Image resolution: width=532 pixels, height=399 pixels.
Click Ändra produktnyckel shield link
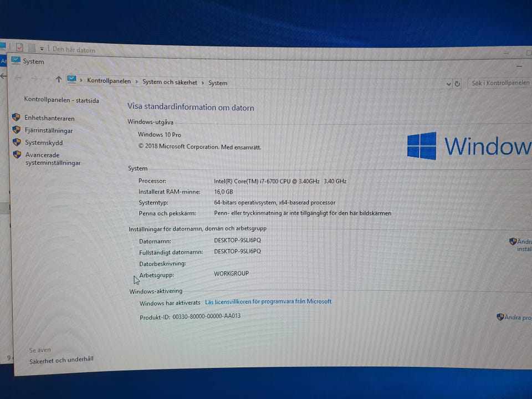click(x=514, y=317)
